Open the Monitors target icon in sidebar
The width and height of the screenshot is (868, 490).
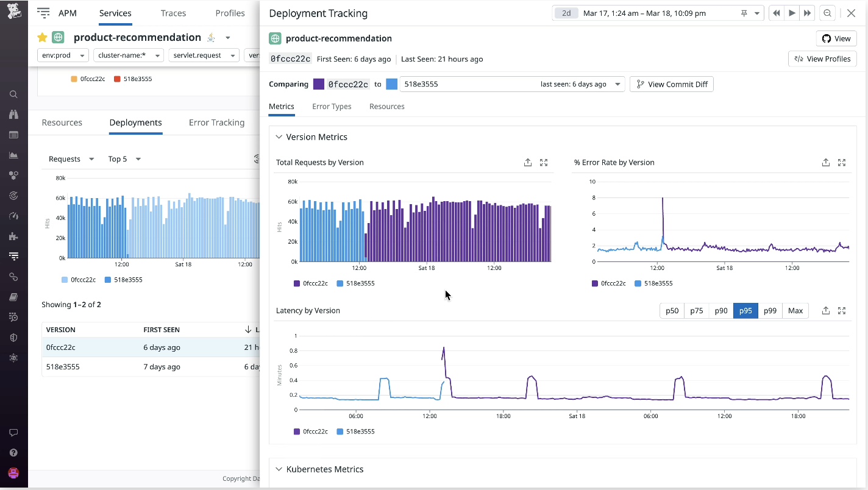click(13, 196)
